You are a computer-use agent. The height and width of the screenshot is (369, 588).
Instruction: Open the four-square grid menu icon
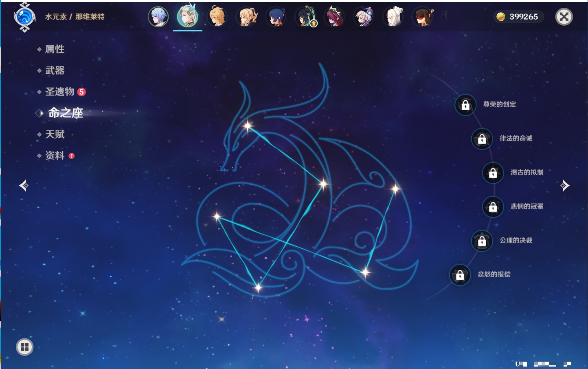(x=24, y=347)
